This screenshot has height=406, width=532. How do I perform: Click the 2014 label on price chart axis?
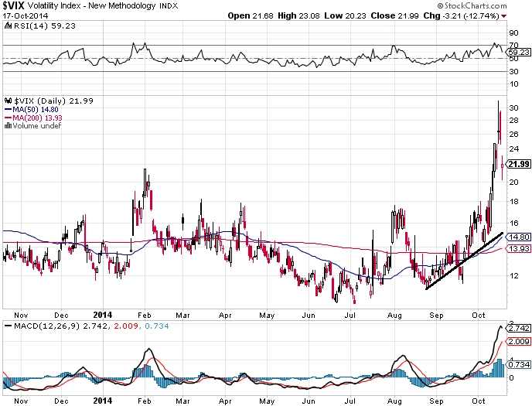click(x=103, y=315)
